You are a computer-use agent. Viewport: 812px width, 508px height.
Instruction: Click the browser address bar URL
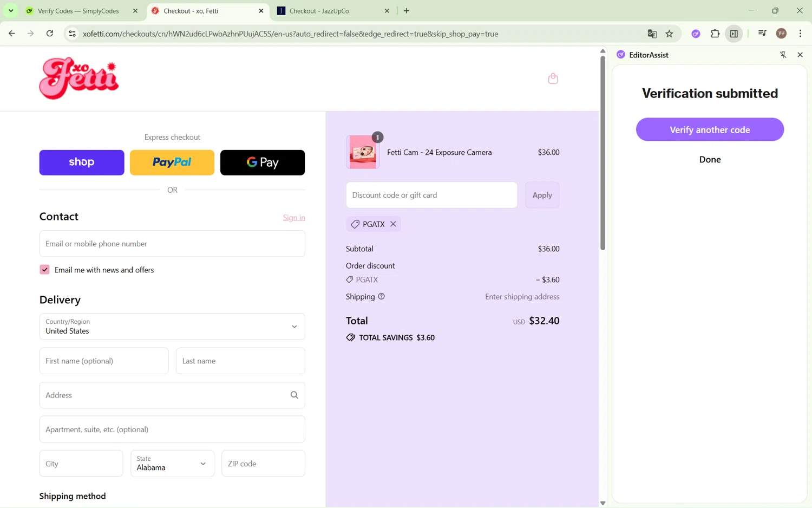tap(290, 34)
